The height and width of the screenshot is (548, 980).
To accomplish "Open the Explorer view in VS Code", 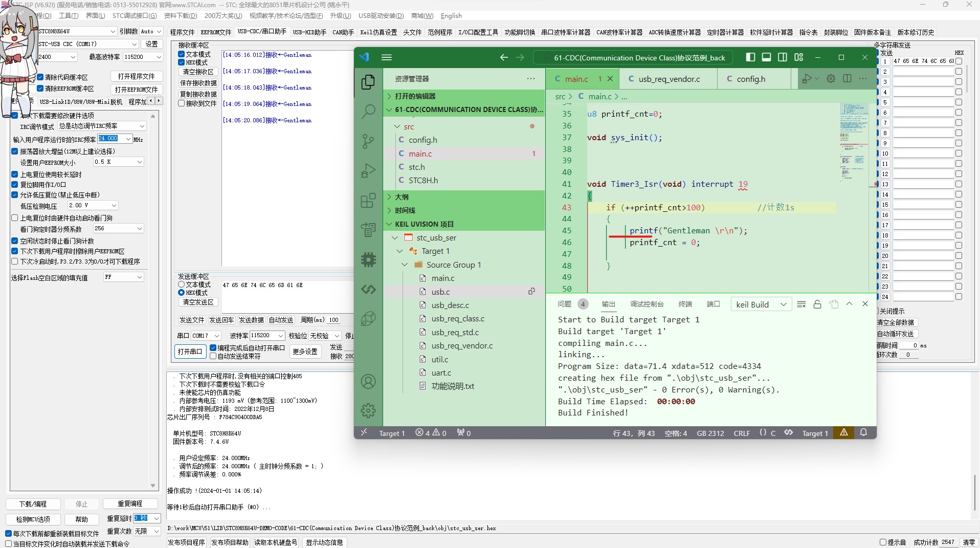I will click(x=368, y=82).
